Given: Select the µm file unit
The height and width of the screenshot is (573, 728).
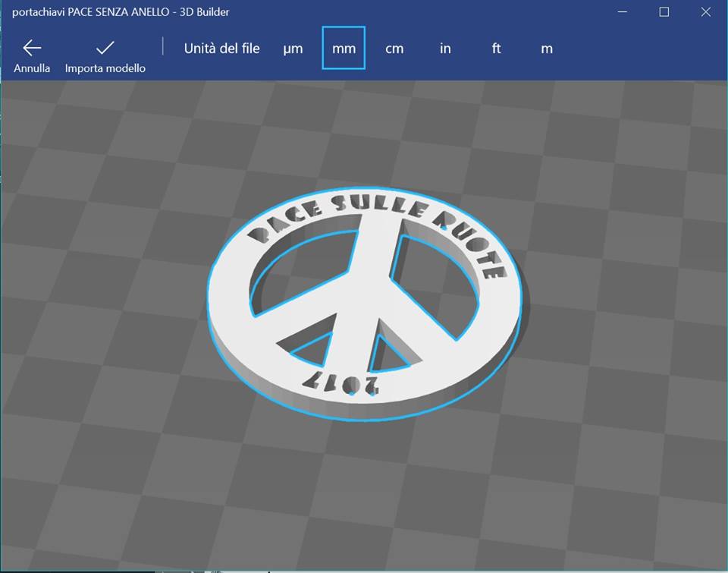Looking at the screenshot, I should 293,49.
